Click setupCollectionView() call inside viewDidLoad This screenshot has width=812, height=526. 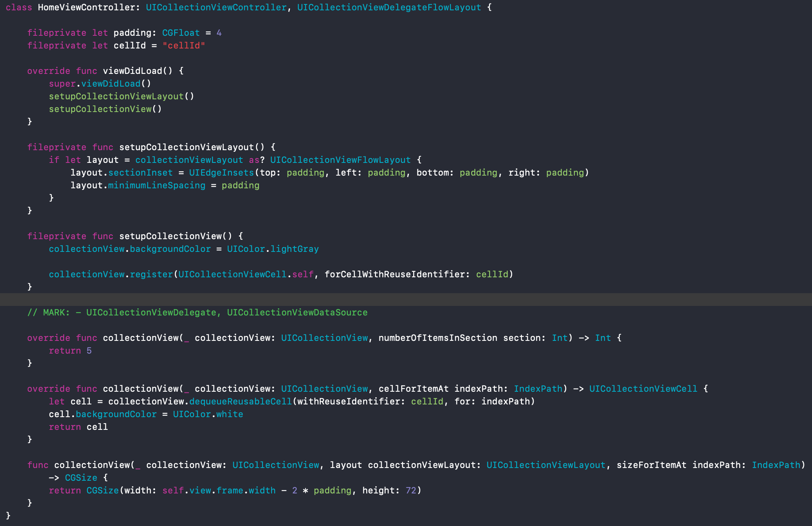pos(105,109)
